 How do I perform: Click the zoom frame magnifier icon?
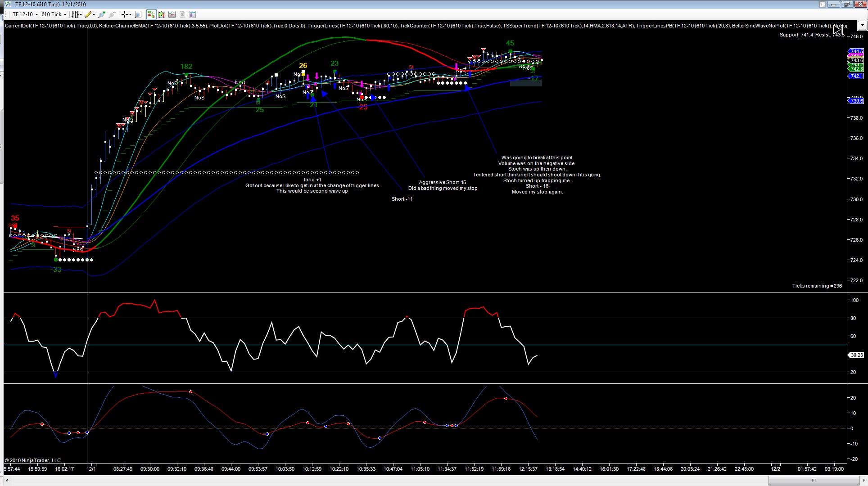click(x=138, y=14)
